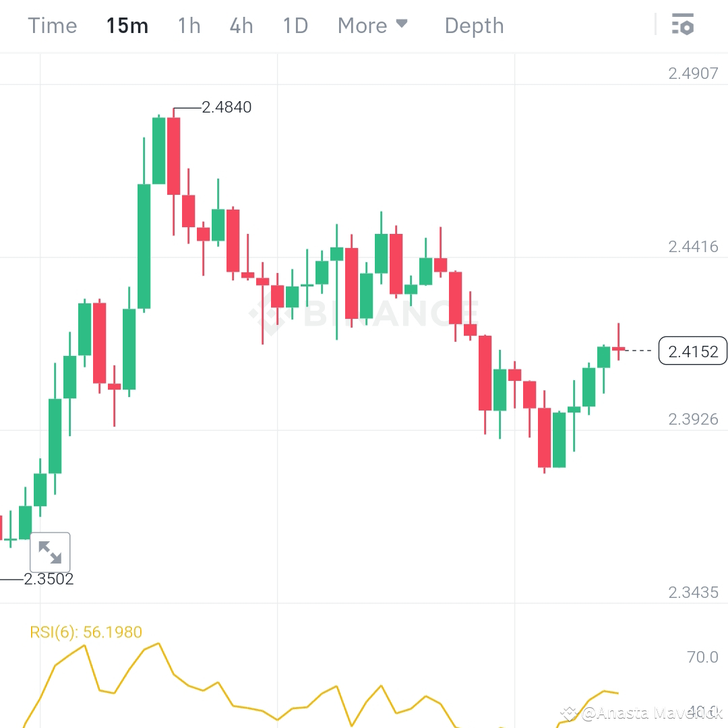Select the 1D timeframe
The image size is (728, 728).
point(295,25)
